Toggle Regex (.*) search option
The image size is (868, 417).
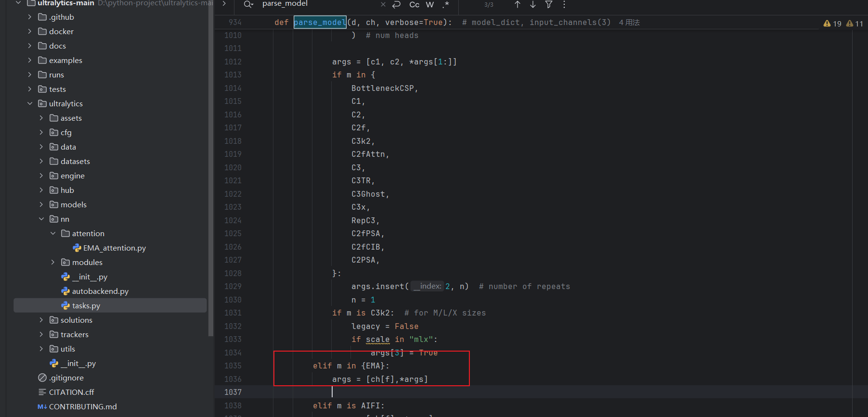click(446, 4)
